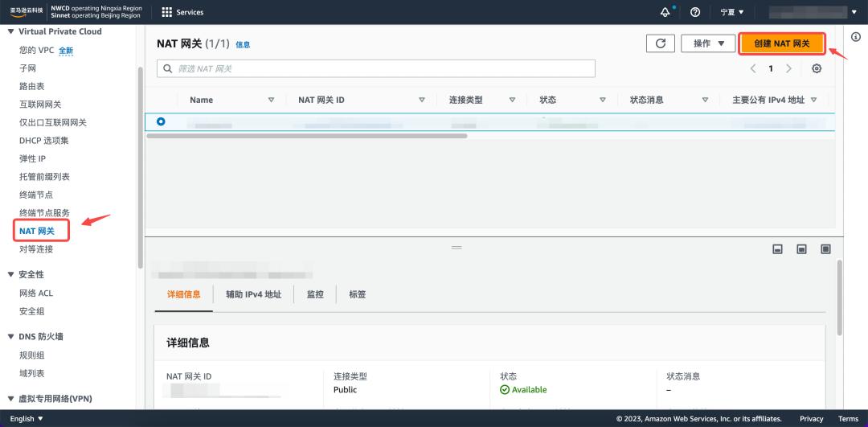Open NAT 网关 in sidebar

(36, 231)
